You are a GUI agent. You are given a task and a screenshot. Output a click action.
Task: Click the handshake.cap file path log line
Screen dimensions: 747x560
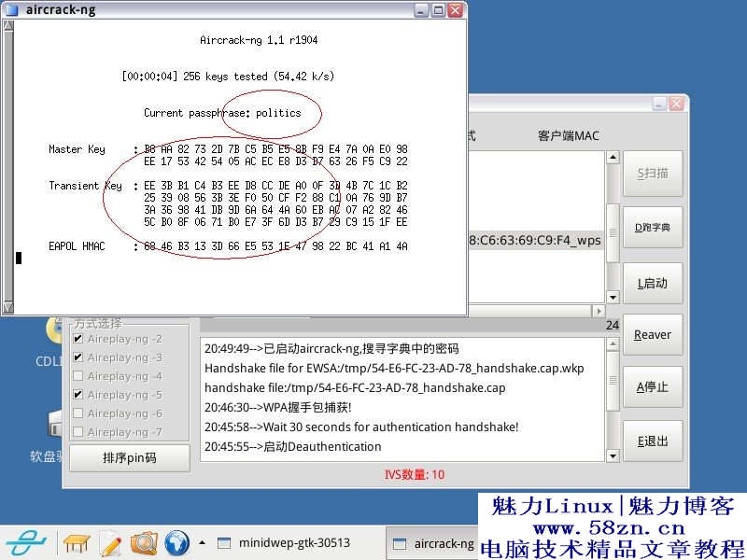355,387
